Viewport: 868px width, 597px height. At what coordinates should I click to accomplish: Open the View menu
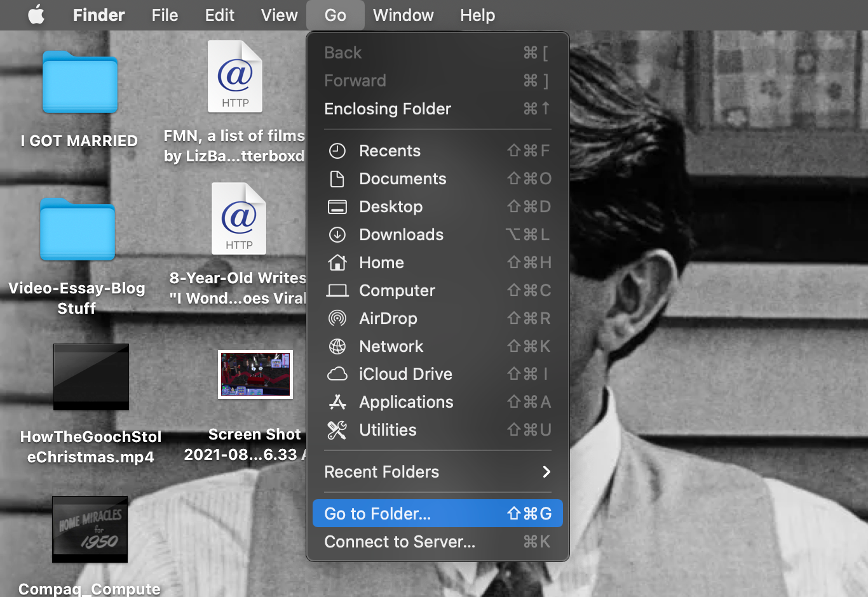coord(279,15)
